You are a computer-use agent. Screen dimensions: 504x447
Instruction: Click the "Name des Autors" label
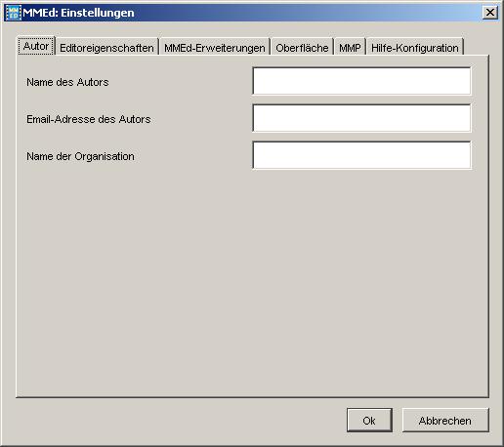pos(67,82)
